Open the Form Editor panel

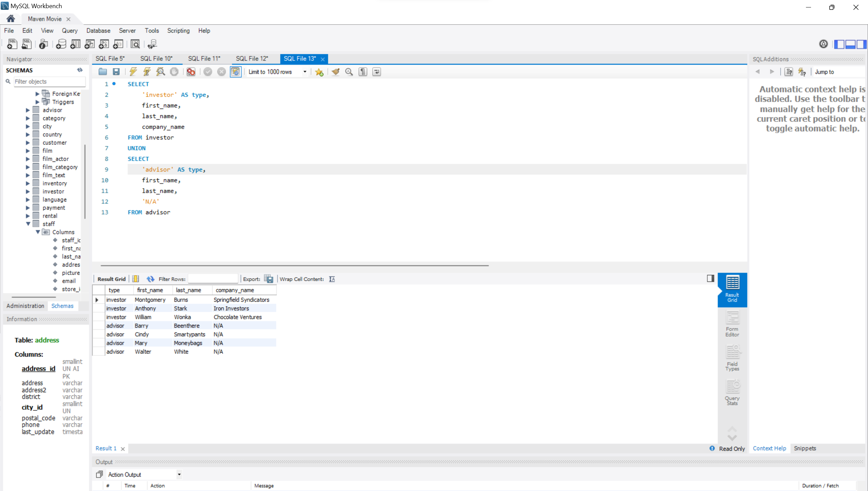coord(732,324)
